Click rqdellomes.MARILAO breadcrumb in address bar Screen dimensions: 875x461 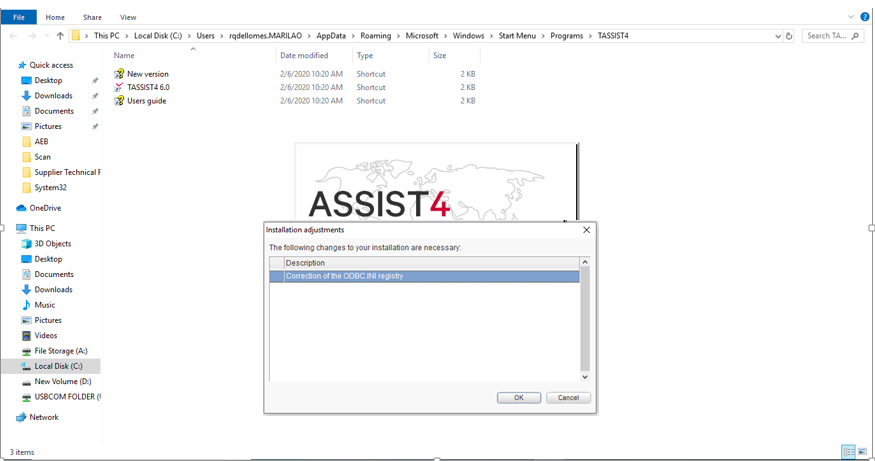coord(266,36)
